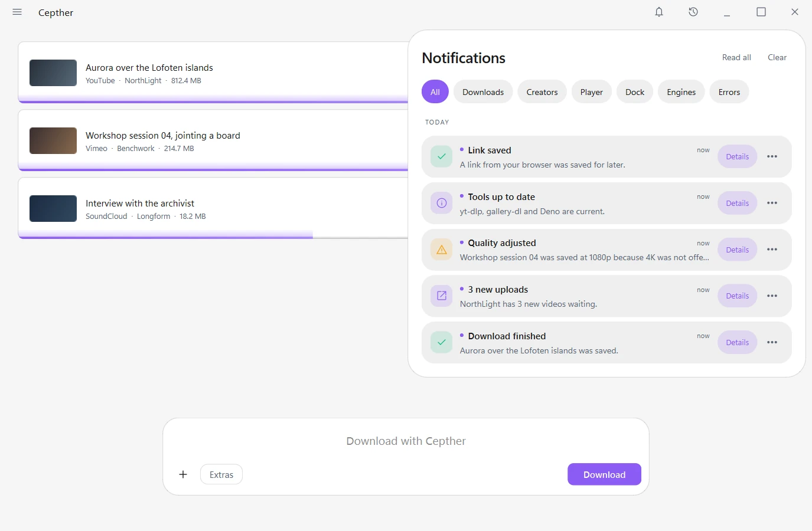
Task: Click the Download with Cepther input field
Action: click(x=406, y=441)
